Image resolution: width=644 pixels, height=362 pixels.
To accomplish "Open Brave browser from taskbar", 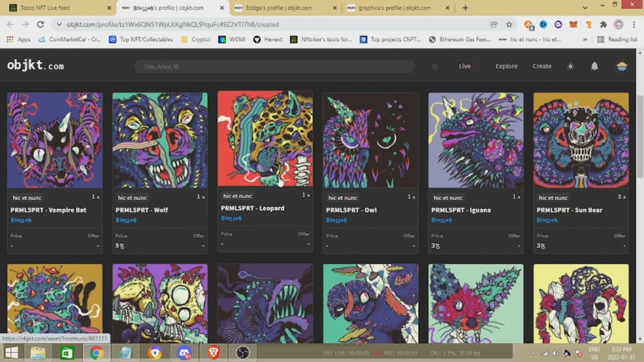I will [x=214, y=353].
